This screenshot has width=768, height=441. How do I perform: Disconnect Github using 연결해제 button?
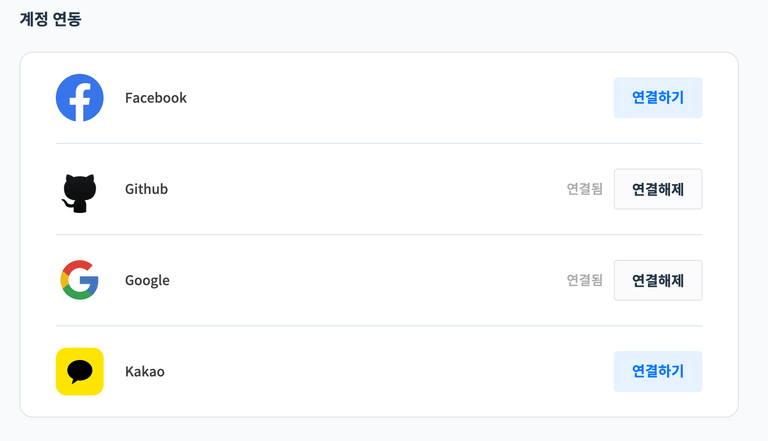[658, 189]
